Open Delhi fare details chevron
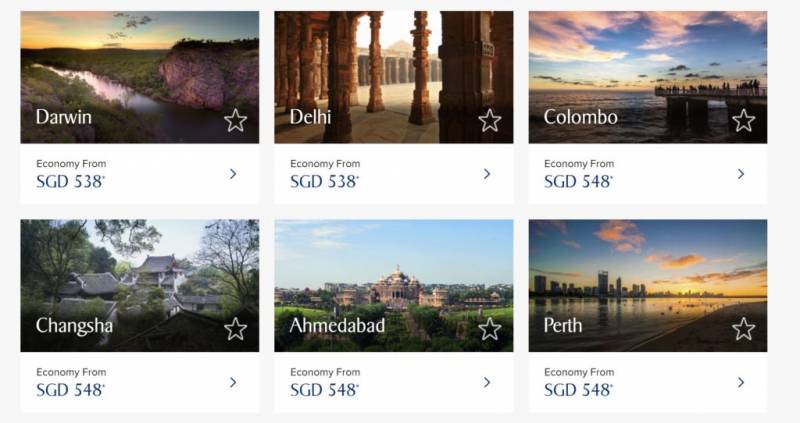This screenshot has width=800, height=423. (487, 174)
